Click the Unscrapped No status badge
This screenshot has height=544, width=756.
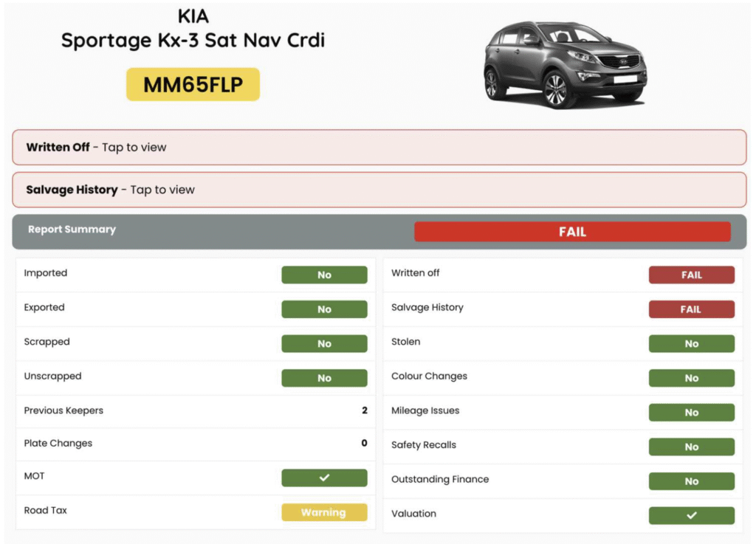tap(324, 378)
